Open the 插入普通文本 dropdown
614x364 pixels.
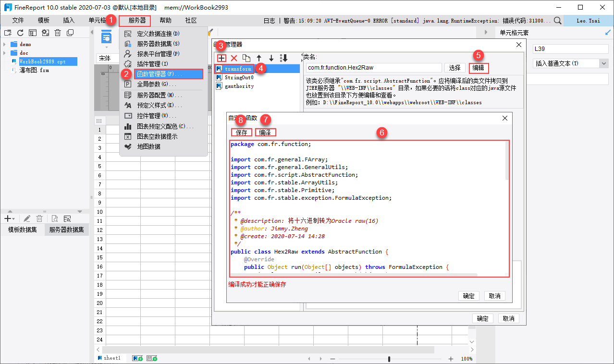pyautogui.click(x=603, y=63)
